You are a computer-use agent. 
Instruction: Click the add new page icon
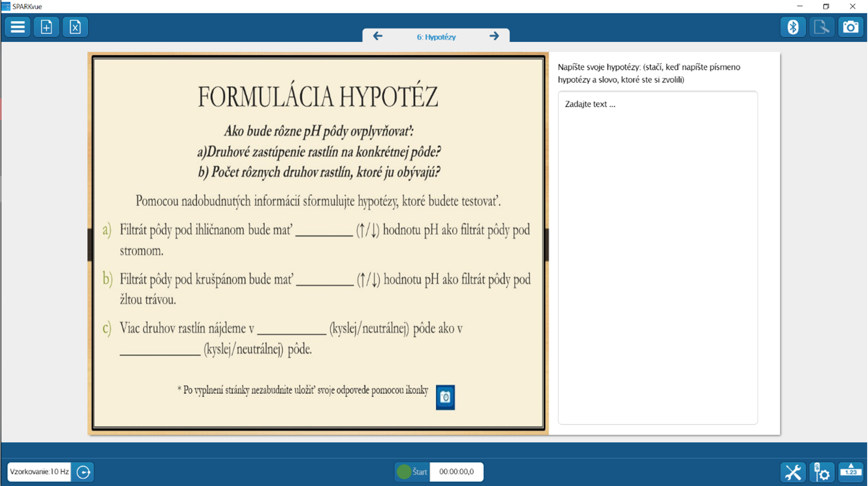coord(46,27)
